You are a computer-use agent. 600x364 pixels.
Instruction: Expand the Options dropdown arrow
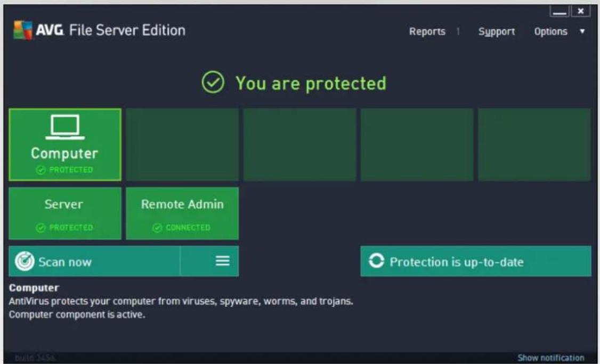point(582,31)
